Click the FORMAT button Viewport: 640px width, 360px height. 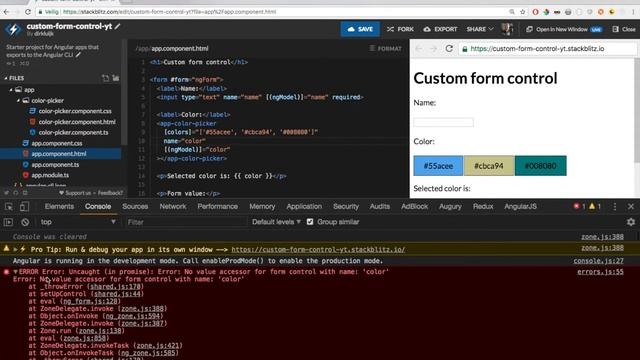tap(385, 49)
